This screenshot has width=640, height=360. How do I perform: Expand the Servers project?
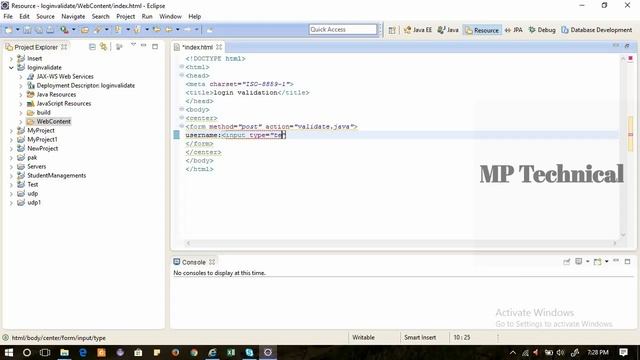11,167
